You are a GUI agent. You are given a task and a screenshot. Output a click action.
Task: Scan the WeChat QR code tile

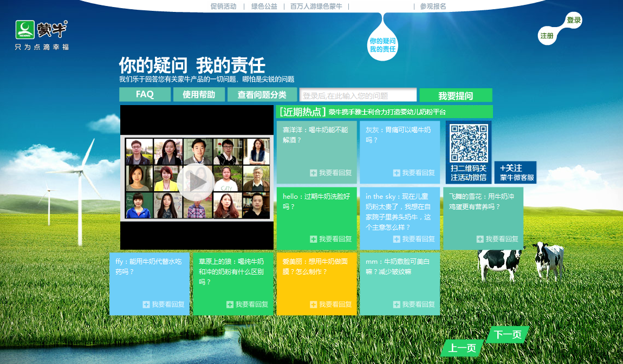pos(469,152)
